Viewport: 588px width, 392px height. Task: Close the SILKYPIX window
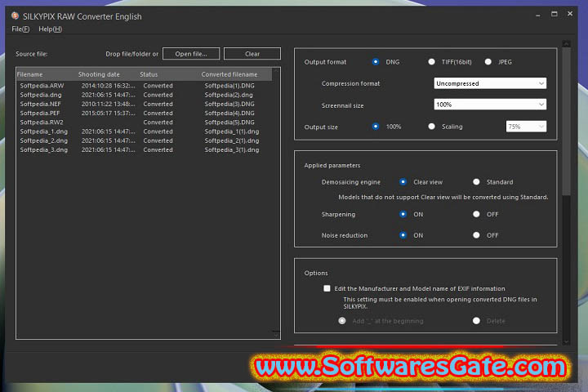click(x=570, y=14)
